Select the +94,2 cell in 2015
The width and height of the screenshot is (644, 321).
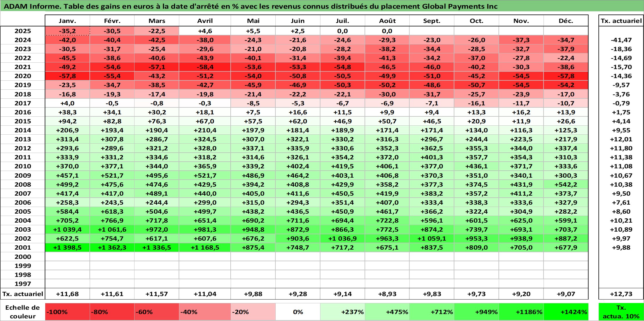[x=67, y=121]
